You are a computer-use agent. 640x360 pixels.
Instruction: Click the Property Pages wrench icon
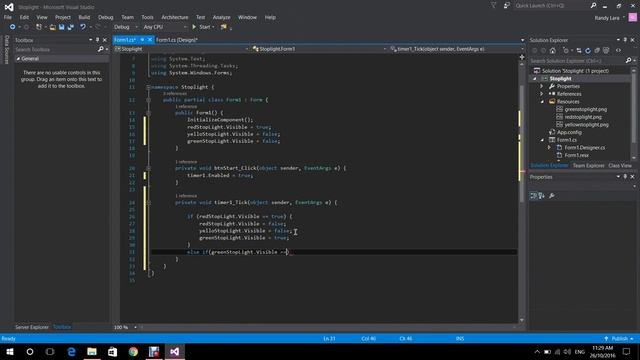[552, 196]
